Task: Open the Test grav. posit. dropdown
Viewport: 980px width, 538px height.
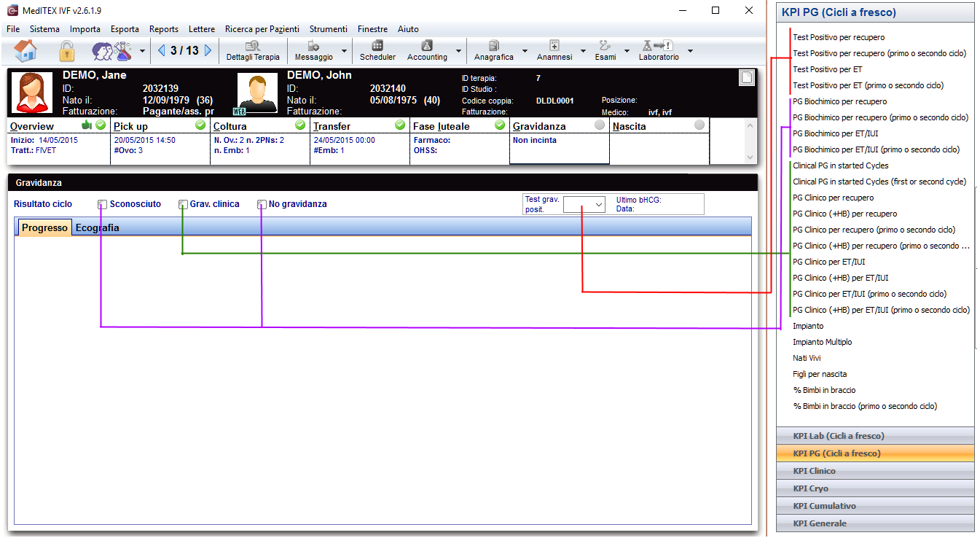Action: pyautogui.click(x=584, y=205)
